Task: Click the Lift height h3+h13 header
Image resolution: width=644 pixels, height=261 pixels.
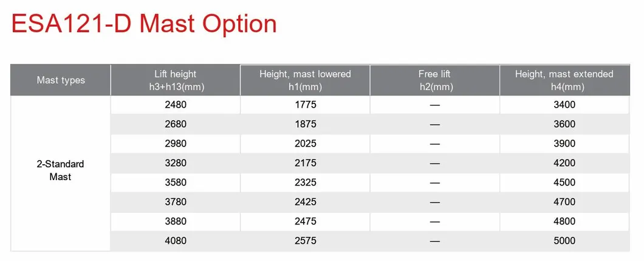Action: coord(175,80)
